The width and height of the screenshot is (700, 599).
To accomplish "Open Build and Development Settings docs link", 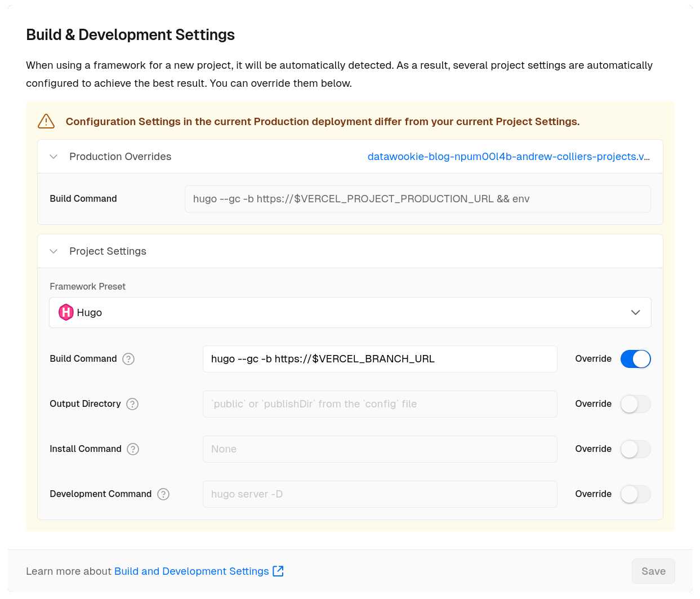I will [x=191, y=571].
